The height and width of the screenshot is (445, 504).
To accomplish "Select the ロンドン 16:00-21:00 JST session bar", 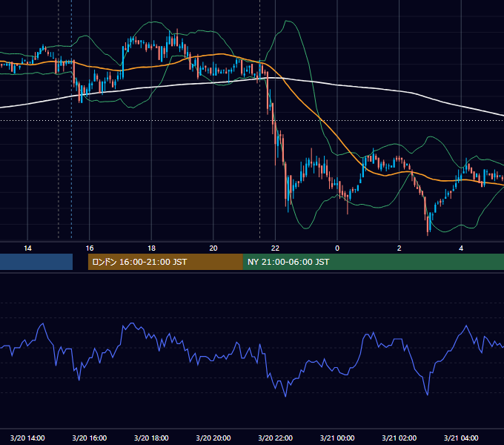I will pos(165,262).
